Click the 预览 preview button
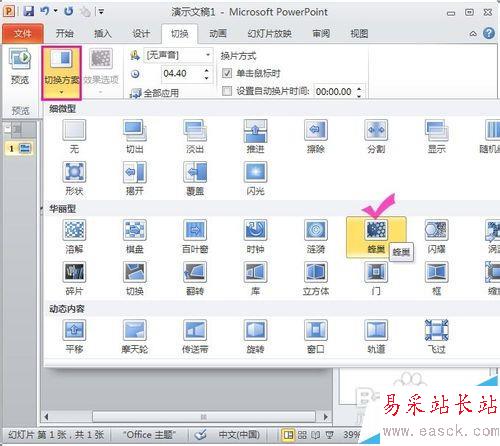The height and width of the screenshot is (446, 500). coord(20,67)
